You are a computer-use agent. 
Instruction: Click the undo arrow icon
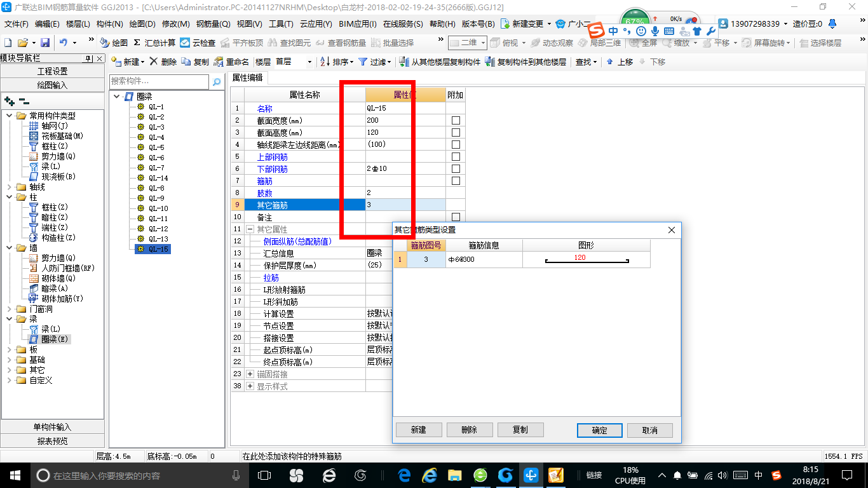click(64, 43)
